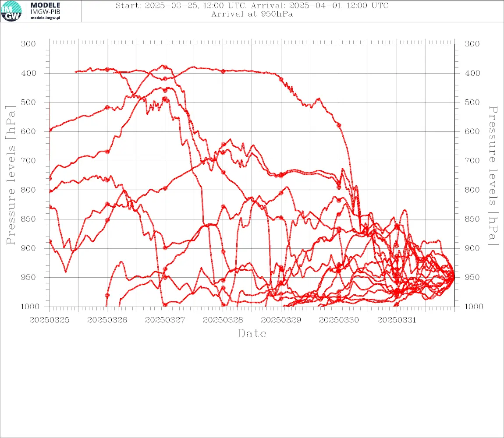
Task: Click the 20250325 date axis label
Action: coord(49,320)
